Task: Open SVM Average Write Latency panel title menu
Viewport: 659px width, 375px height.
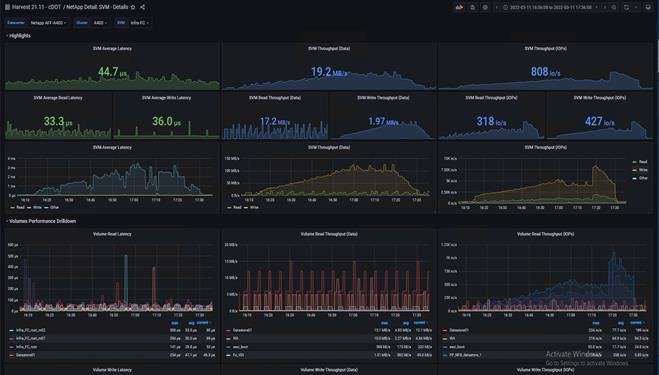Action: click(x=166, y=98)
